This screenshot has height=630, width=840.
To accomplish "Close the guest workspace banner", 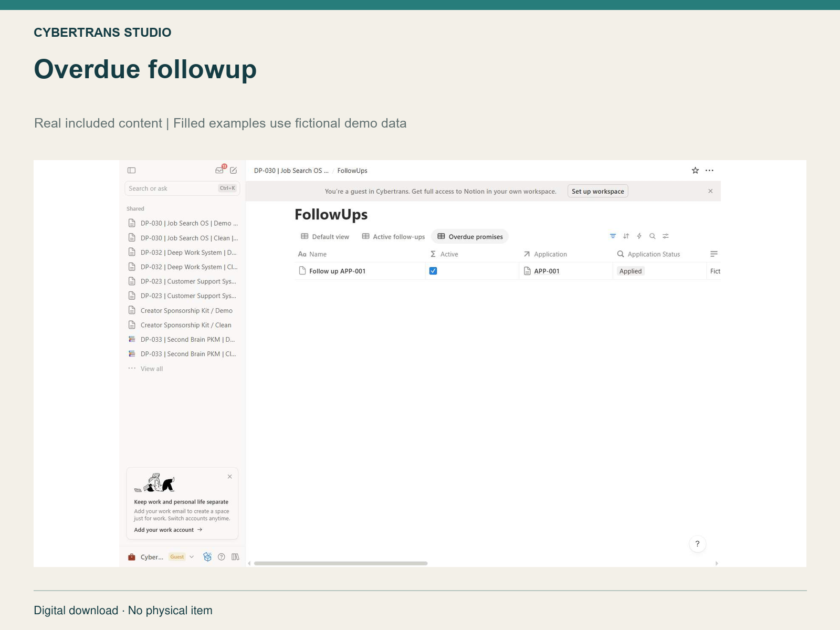I will tap(710, 191).
